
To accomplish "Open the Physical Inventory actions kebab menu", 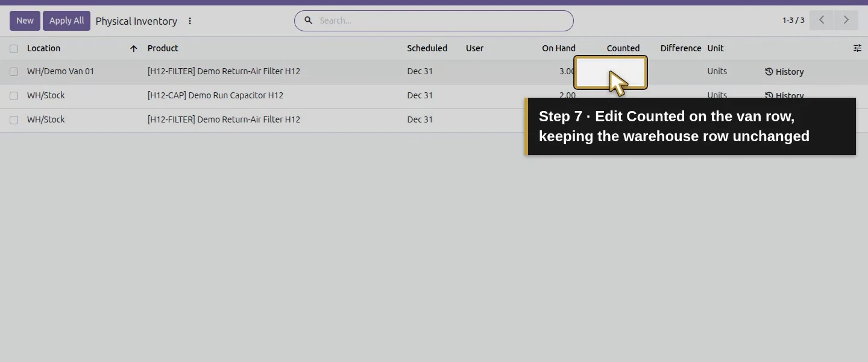I will (190, 21).
